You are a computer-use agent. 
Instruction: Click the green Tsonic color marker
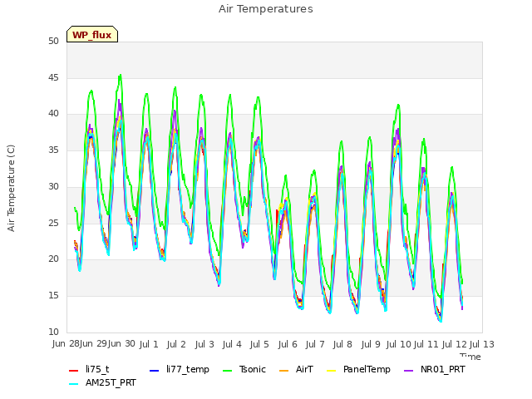point(227,371)
